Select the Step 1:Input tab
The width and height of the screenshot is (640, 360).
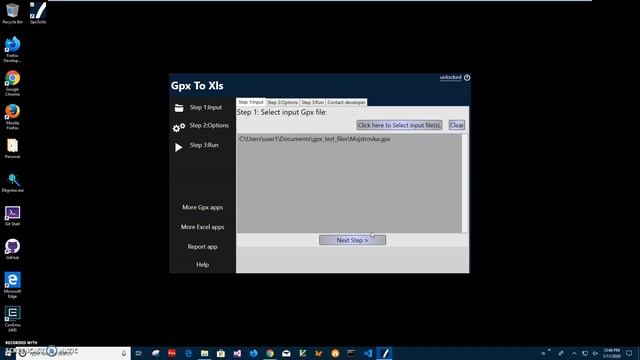tap(251, 102)
